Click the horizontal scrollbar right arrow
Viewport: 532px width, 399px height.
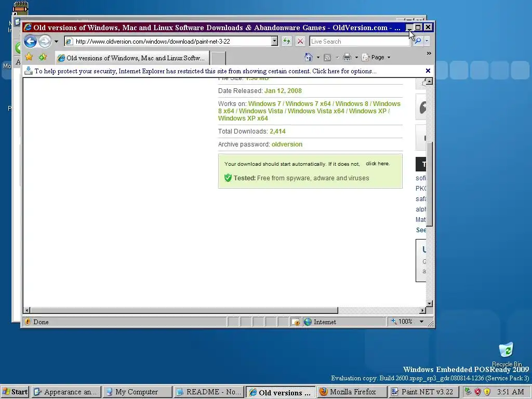(x=422, y=310)
